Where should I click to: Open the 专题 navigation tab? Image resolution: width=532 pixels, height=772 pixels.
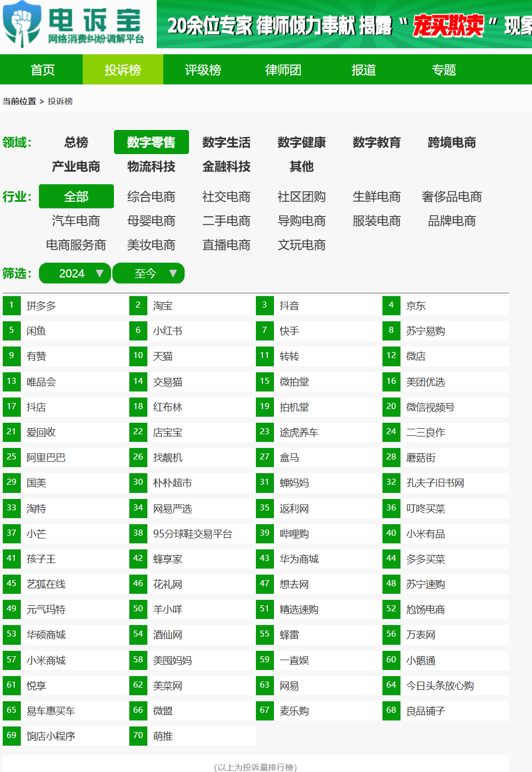[x=444, y=70]
